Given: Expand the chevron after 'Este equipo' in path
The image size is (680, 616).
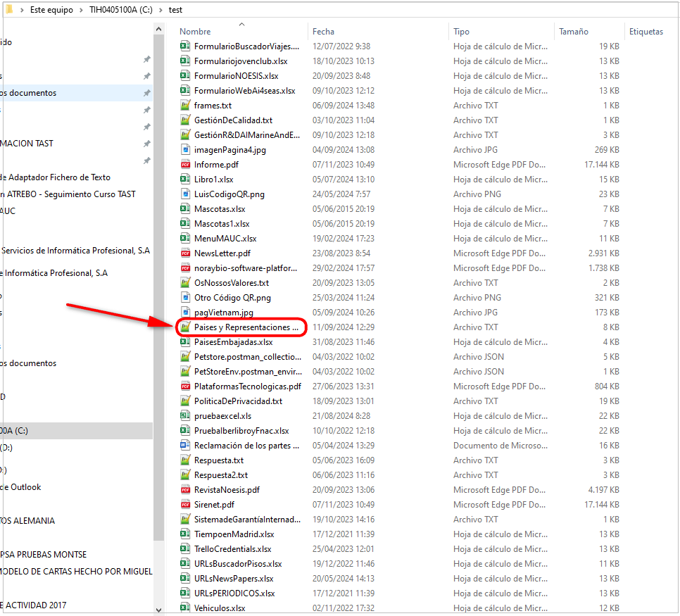Looking at the screenshot, I should [x=81, y=11].
